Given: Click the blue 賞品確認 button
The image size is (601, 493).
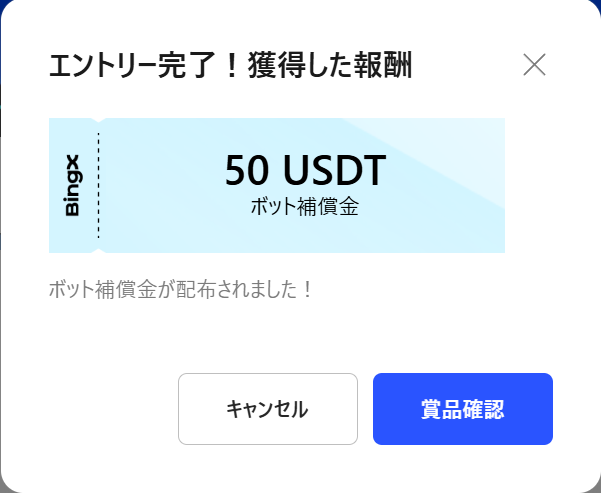Looking at the screenshot, I should 463,409.
